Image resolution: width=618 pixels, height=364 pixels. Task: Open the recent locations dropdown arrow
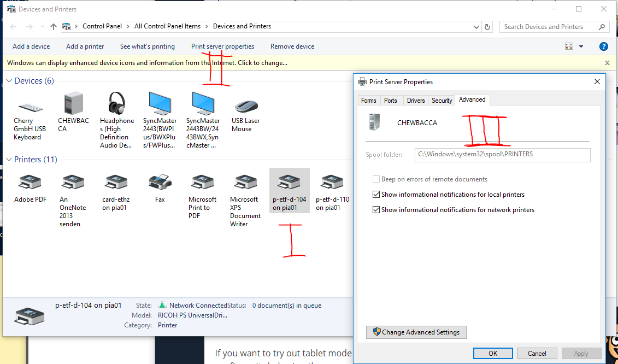(x=42, y=27)
